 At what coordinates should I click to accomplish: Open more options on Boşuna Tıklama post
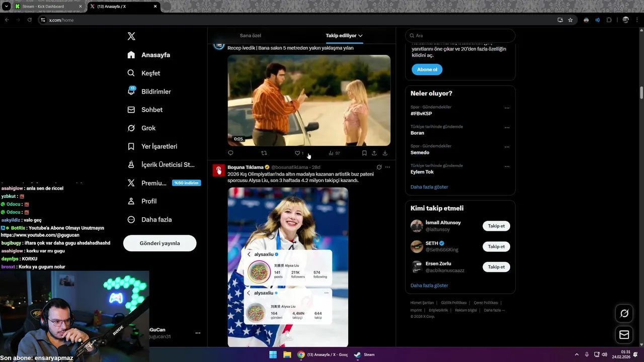coord(387,167)
